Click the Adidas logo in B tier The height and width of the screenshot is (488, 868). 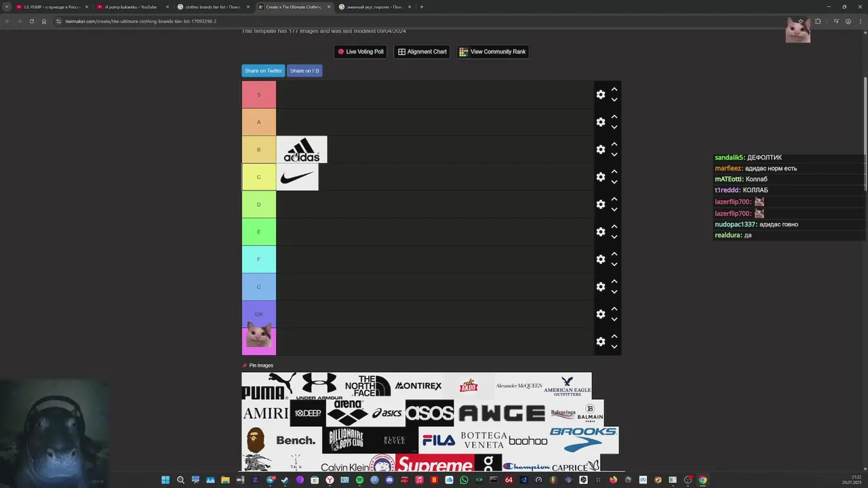point(302,150)
